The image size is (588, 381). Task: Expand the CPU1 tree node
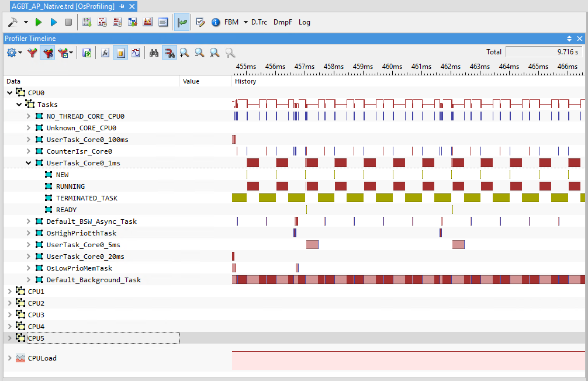click(x=9, y=292)
